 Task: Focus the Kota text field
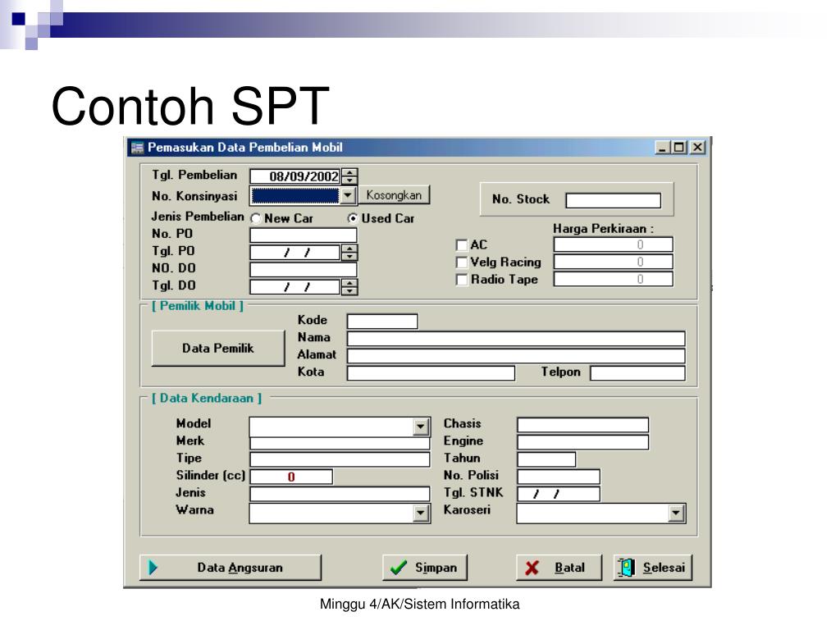(431, 373)
